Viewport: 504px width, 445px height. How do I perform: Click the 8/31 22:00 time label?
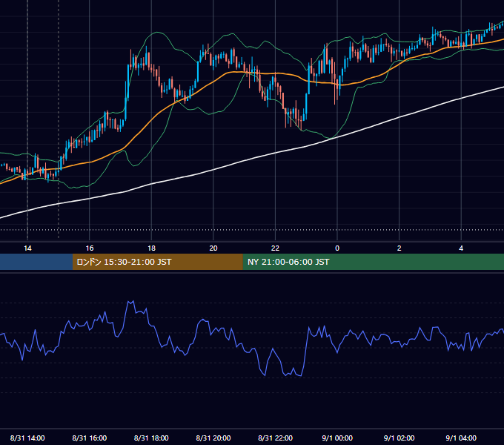pos(275,438)
